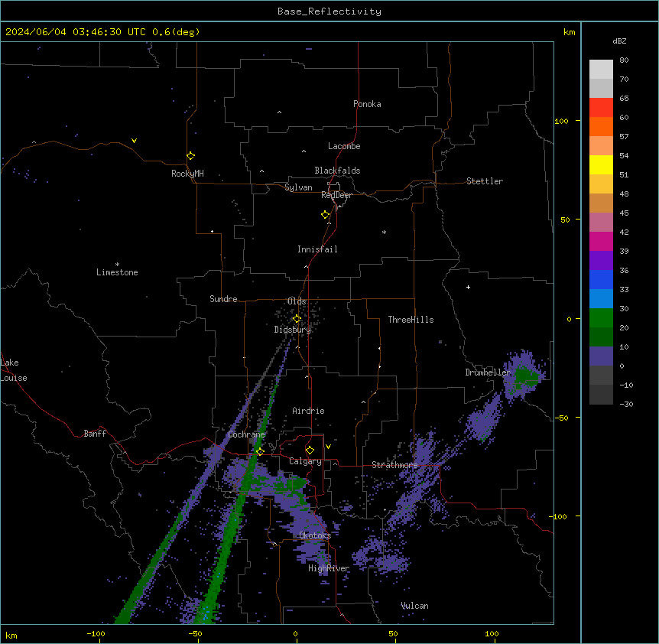Image resolution: width=659 pixels, height=644 pixels.
Task: Click the Strathmore city label
Action: point(394,465)
